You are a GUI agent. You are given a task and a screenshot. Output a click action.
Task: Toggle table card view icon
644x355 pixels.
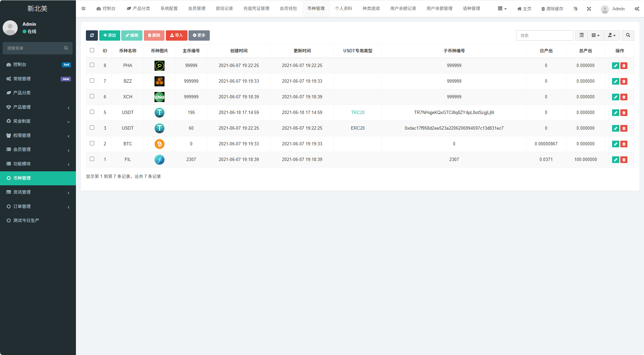[581, 35]
